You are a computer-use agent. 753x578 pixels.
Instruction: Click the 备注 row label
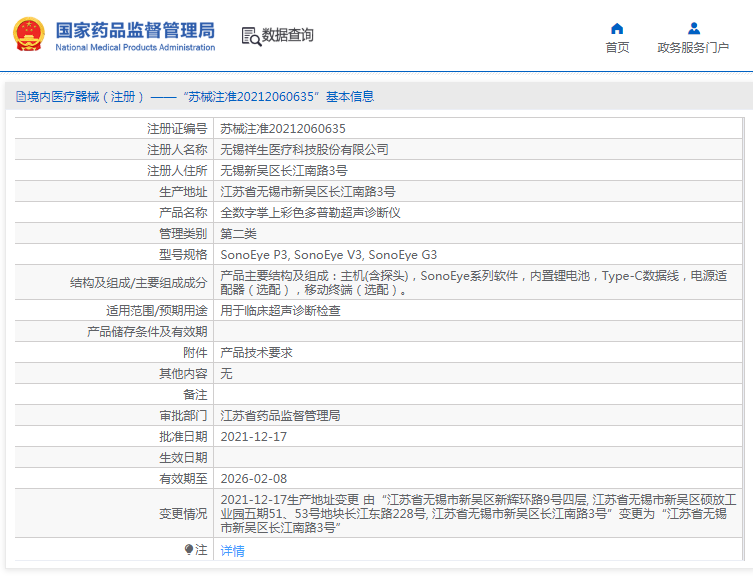[x=195, y=395]
